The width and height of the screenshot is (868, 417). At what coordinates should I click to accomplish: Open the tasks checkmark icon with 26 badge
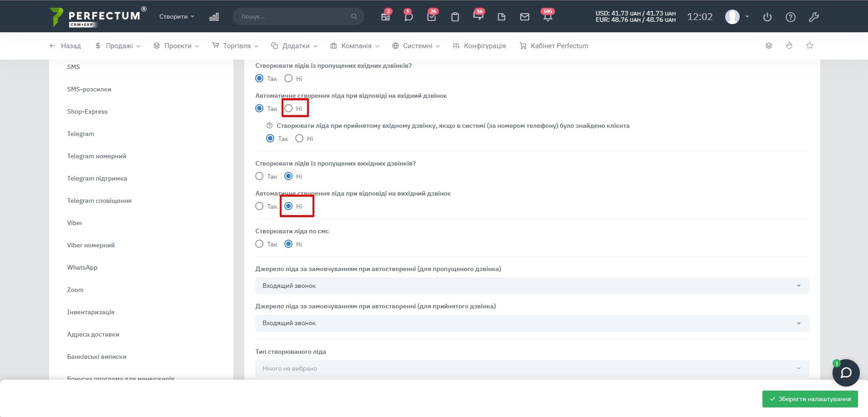432,17
